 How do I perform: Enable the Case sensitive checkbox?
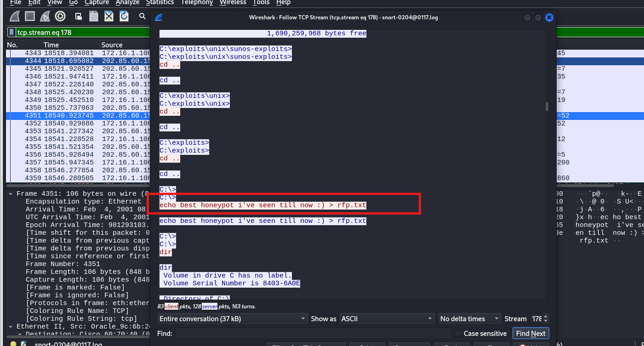click(x=458, y=333)
